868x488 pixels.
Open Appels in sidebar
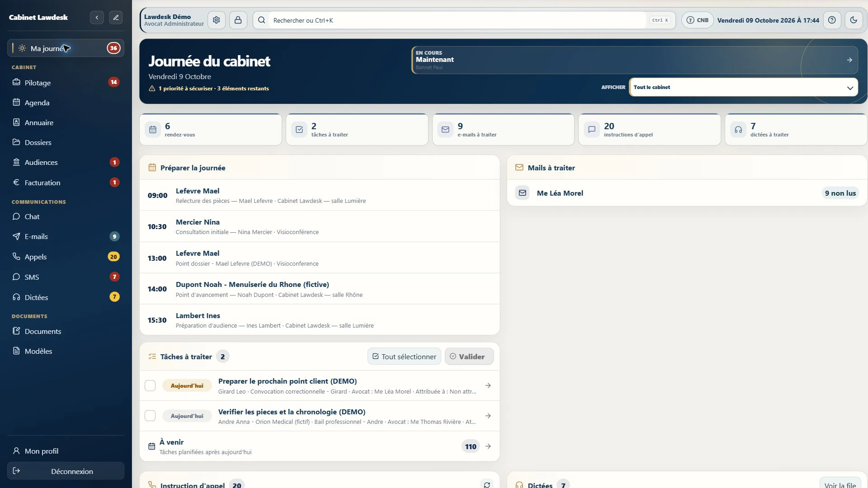click(x=66, y=257)
